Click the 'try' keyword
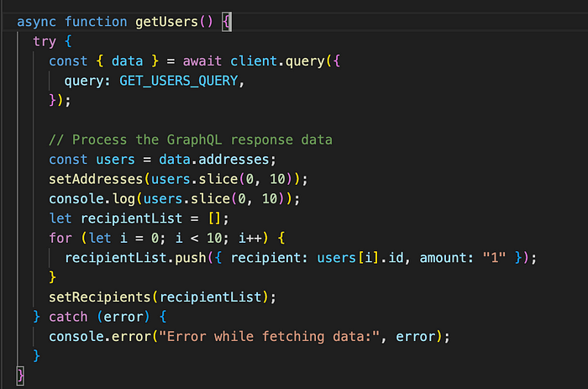588x389 pixels. 45,41
